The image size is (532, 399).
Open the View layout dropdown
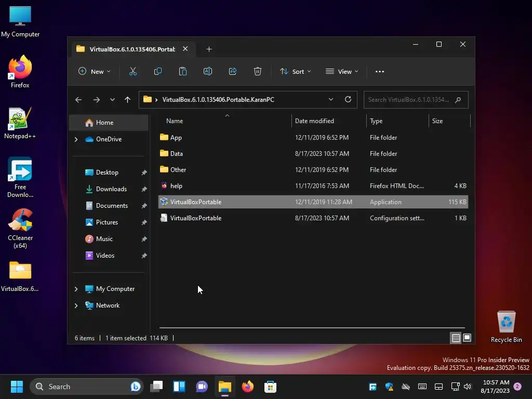[342, 72]
